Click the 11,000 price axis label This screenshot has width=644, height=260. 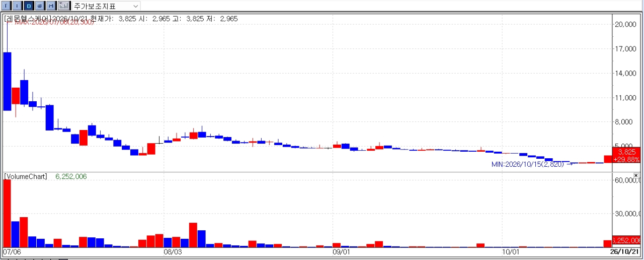click(627, 98)
